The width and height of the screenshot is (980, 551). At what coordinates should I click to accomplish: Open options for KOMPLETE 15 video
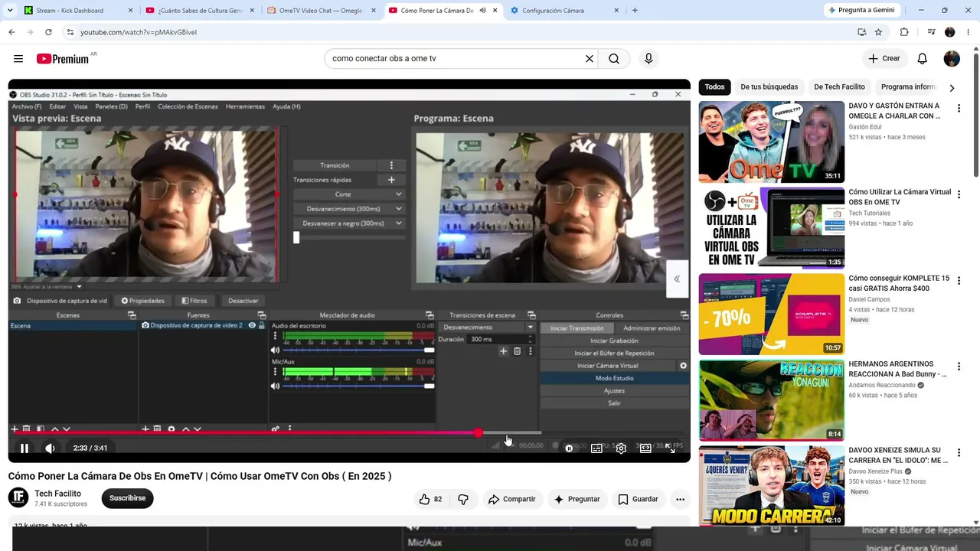(x=959, y=281)
